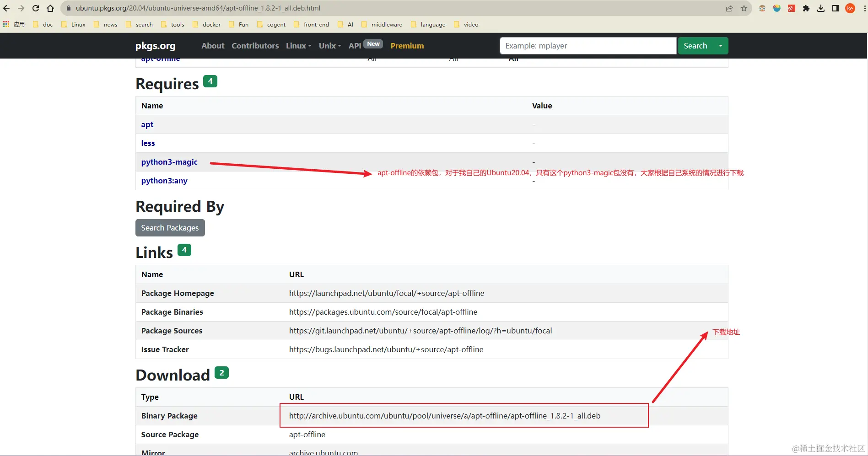Click the Links count badge '4'
The width and height of the screenshot is (868, 456).
pyautogui.click(x=184, y=250)
